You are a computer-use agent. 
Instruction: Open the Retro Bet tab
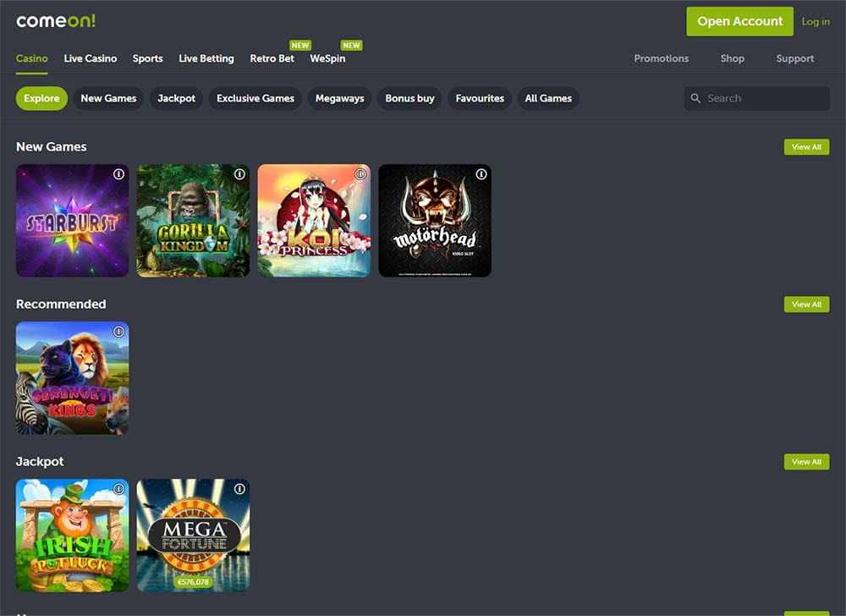[272, 58]
